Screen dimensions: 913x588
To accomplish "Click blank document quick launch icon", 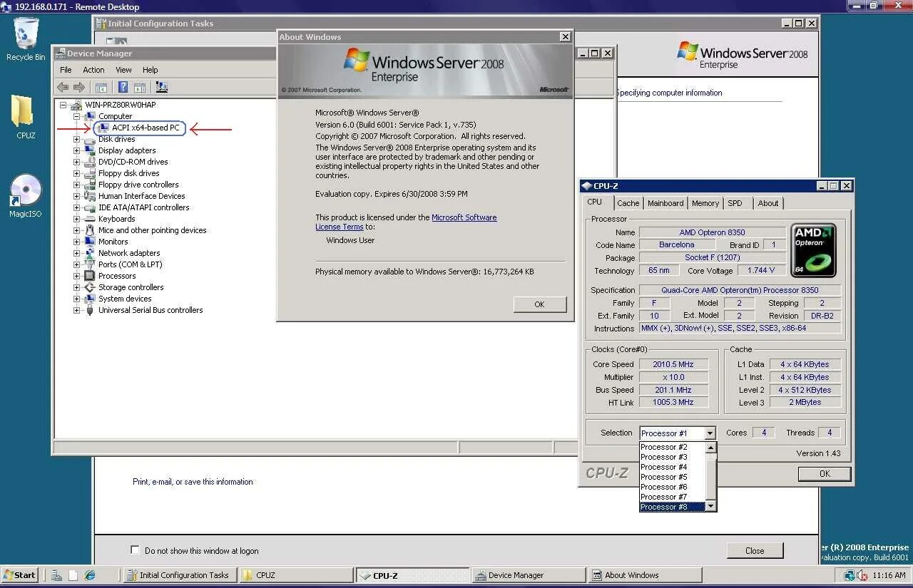I will click(x=73, y=575).
